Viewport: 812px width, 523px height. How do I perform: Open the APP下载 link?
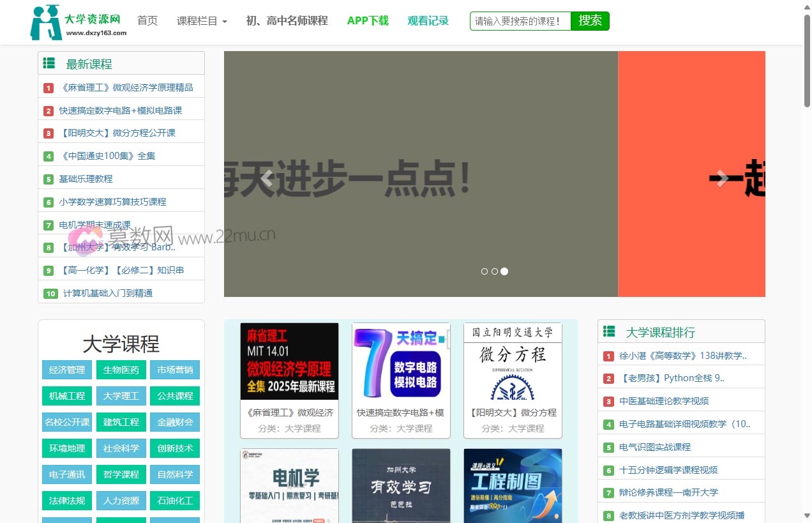[368, 20]
